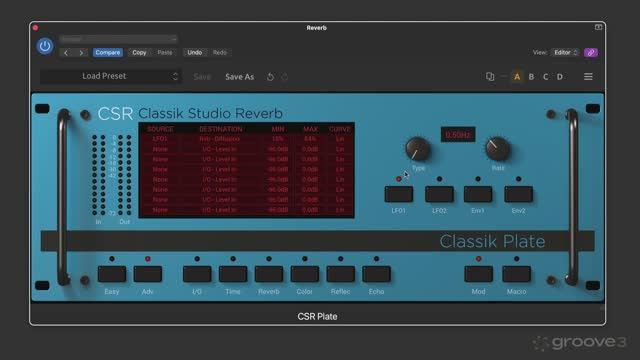Viewport: 640px width, 360px height.
Task: Select snapshot C
Action: tap(546, 77)
